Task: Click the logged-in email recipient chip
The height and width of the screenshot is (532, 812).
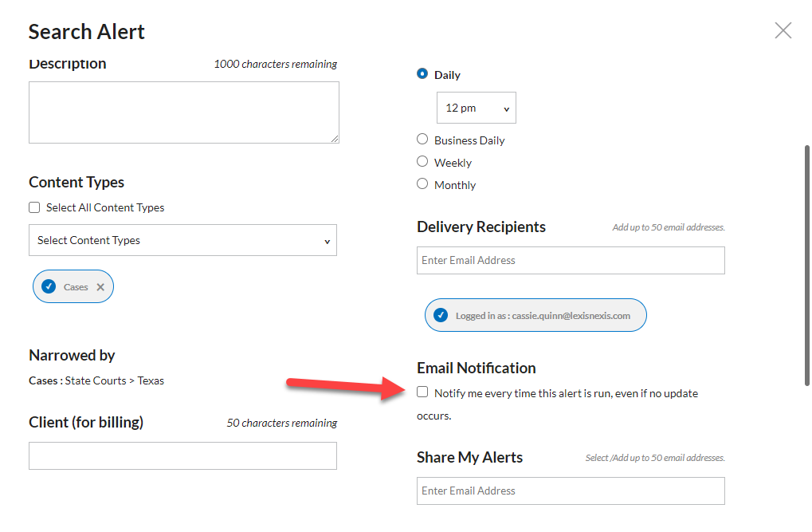Action: [535, 315]
